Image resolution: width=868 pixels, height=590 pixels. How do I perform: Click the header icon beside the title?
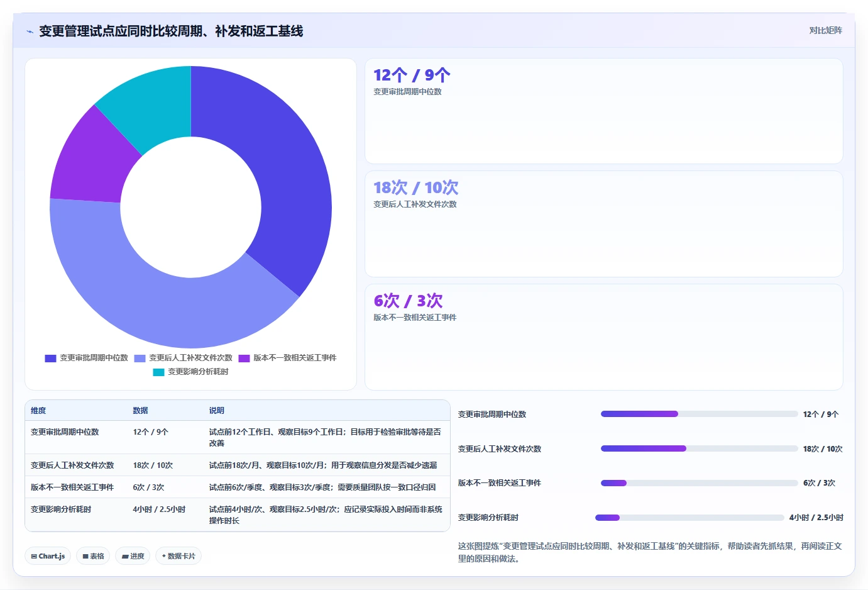[x=30, y=31]
